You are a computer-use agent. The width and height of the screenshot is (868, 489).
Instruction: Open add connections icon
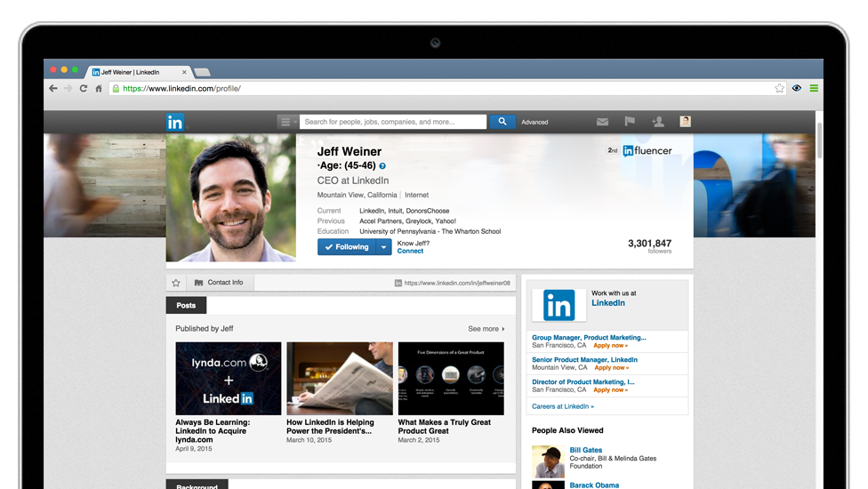657,122
